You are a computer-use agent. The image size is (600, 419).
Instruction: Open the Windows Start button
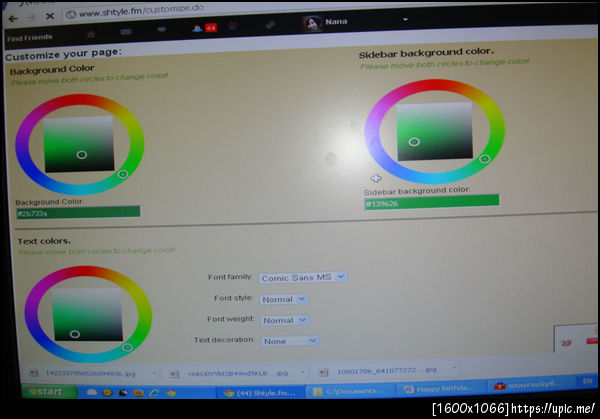click(49, 391)
